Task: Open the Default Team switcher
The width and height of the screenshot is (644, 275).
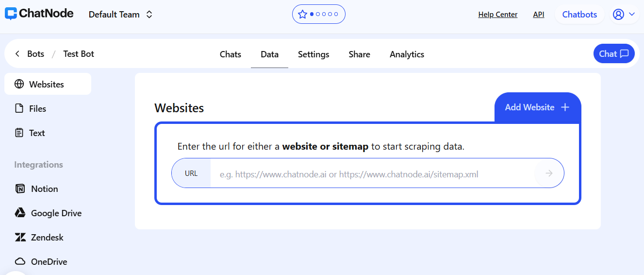Action: click(x=120, y=15)
